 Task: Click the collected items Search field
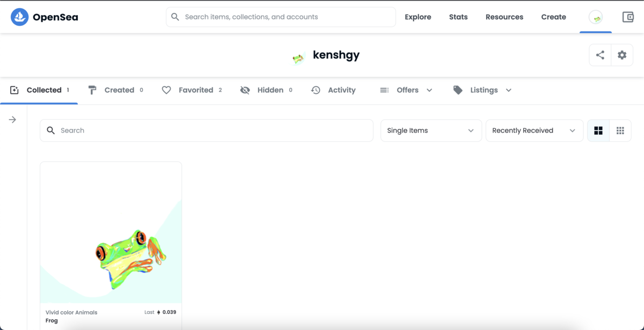tap(207, 130)
